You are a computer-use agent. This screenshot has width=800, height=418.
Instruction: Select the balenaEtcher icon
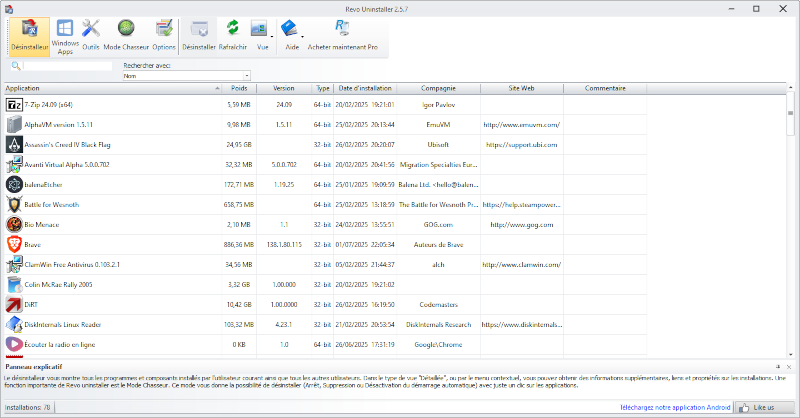click(x=14, y=184)
